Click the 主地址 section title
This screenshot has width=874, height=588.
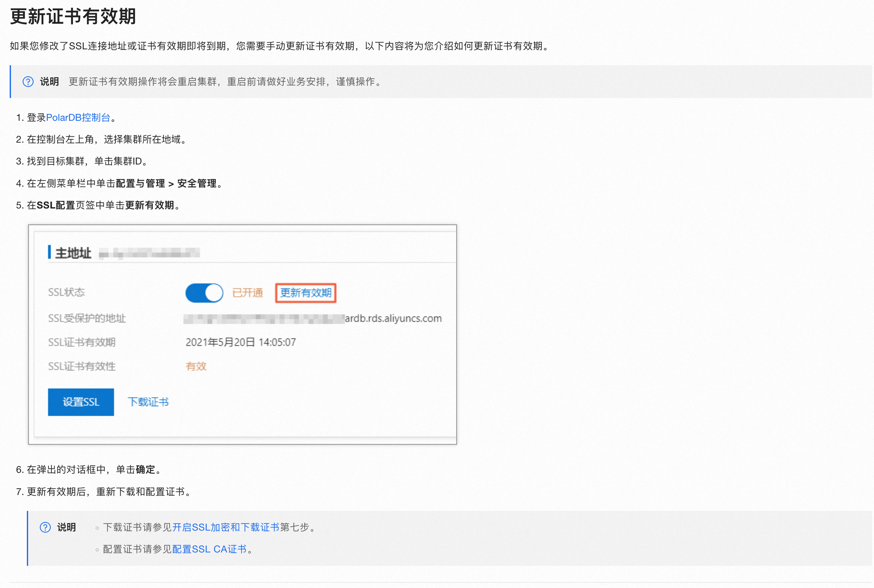(x=73, y=253)
